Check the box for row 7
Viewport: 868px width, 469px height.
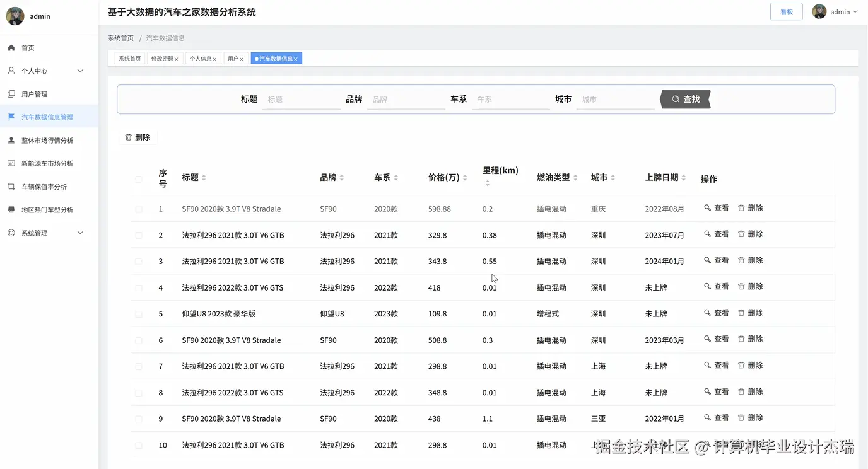pos(139,366)
